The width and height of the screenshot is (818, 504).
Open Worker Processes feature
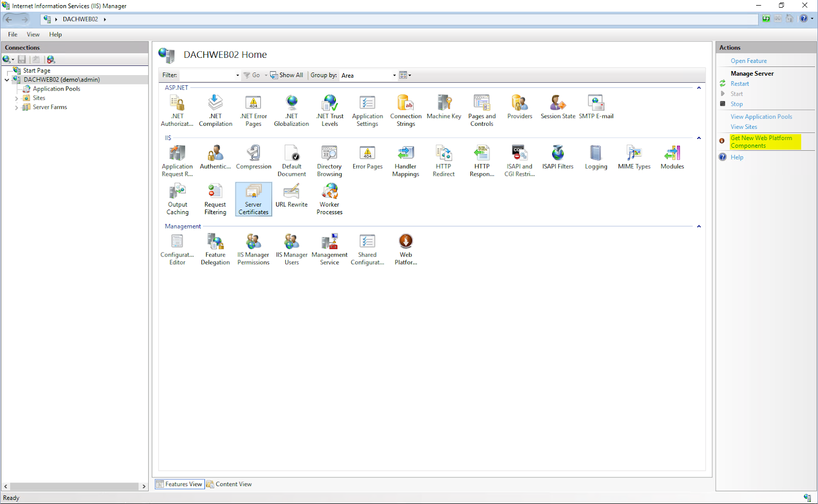point(329,199)
